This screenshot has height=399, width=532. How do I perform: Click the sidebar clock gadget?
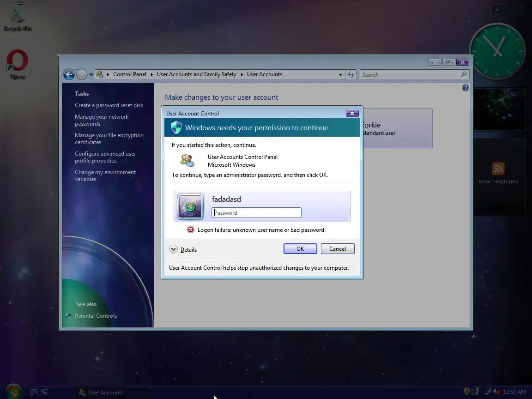tap(497, 51)
